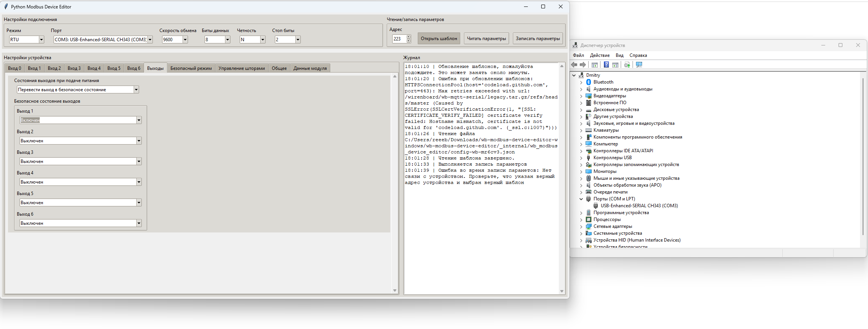The width and height of the screenshot is (868, 329).
Task: Open the Действие menu in Device Manager
Action: 600,55
